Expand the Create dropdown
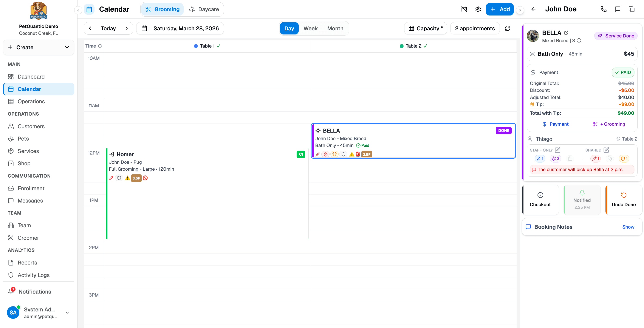The width and height of the screenshot is (644, 328). [39, 47]
